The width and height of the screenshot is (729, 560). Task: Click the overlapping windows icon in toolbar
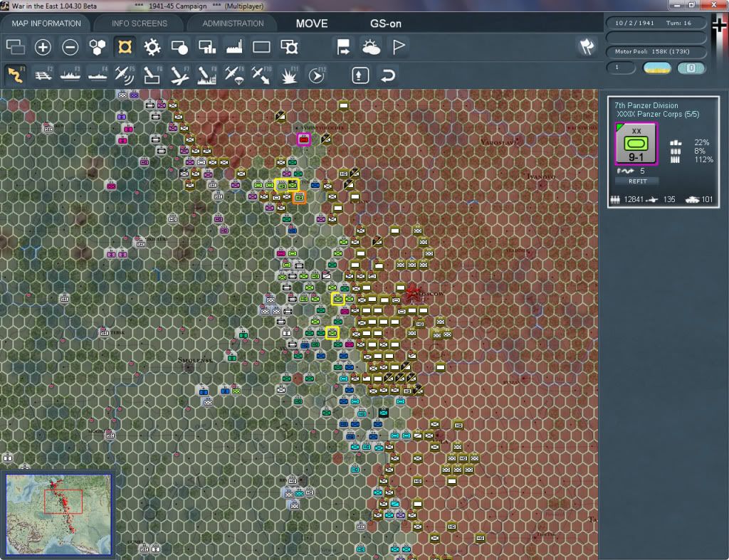tap(16, 47)
